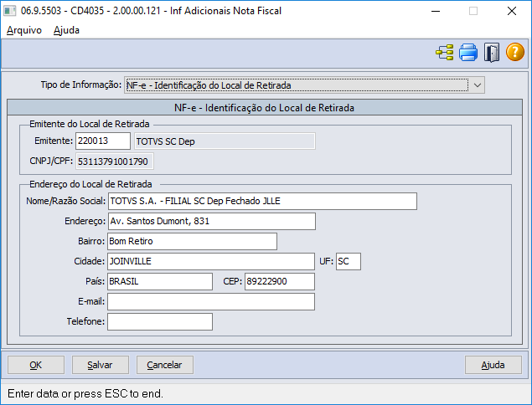The width and height of the screenshot is (532, 405).
Task: Minimize the Inf Adicionais Nota Fiscal window
Action: [436, 11]
